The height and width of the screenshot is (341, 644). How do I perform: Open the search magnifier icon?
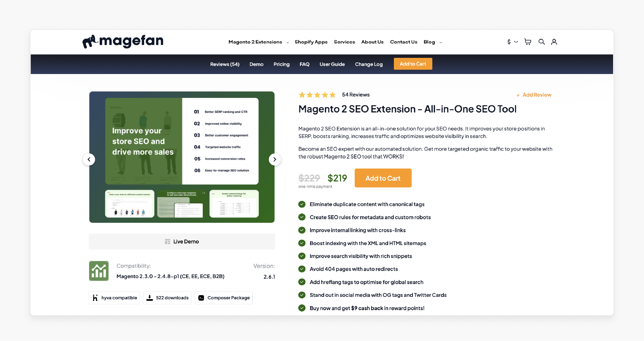(542, 42)
